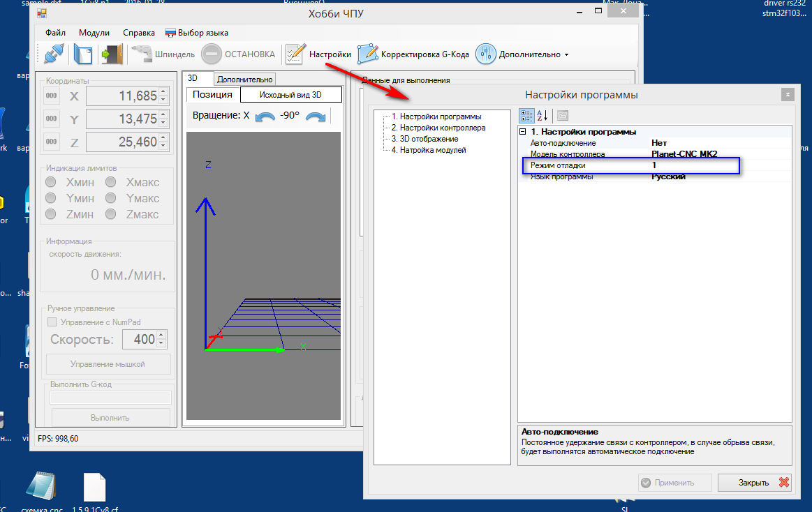Click the Xмин limit indicator
The width and height of the screenshot is (812, 512).
(x=51, y=182)
